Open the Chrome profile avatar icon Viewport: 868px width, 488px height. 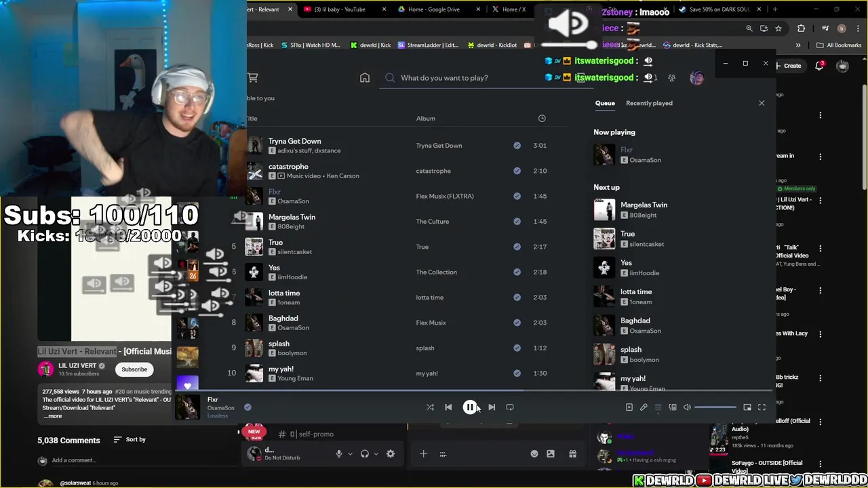(842, 28)
